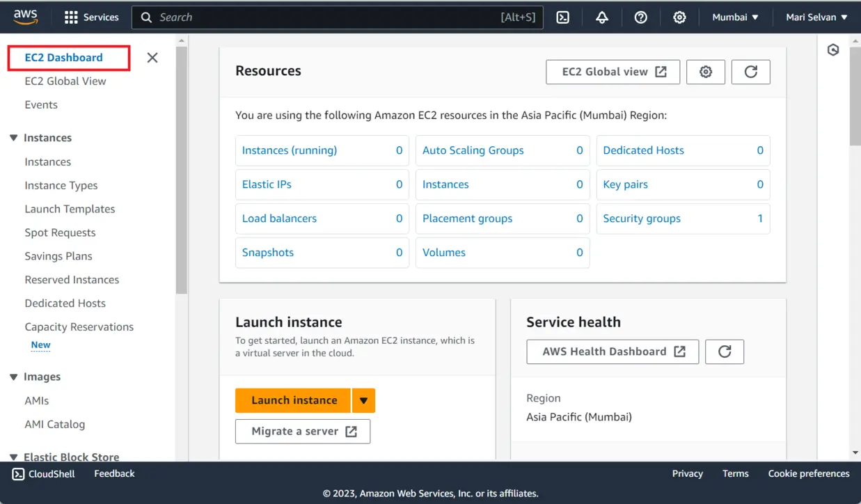Open CloudShell from the top bar icon
The height and width of the screenshot is (504, 861).
(x=563, y=17)
